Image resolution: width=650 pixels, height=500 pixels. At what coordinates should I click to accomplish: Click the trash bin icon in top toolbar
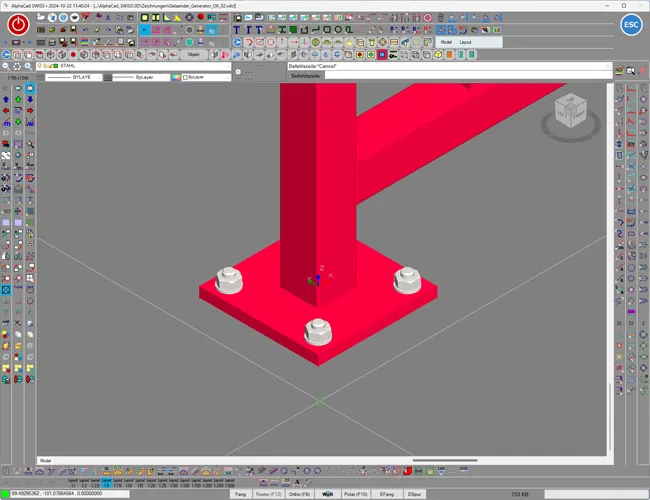441,17
